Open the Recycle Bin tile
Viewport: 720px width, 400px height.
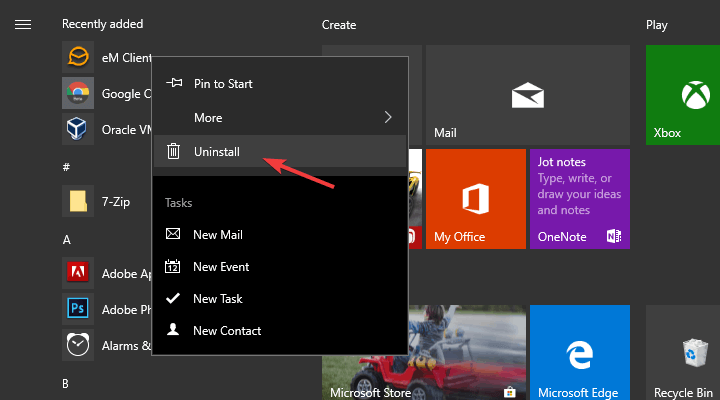(x=683, y=352)
